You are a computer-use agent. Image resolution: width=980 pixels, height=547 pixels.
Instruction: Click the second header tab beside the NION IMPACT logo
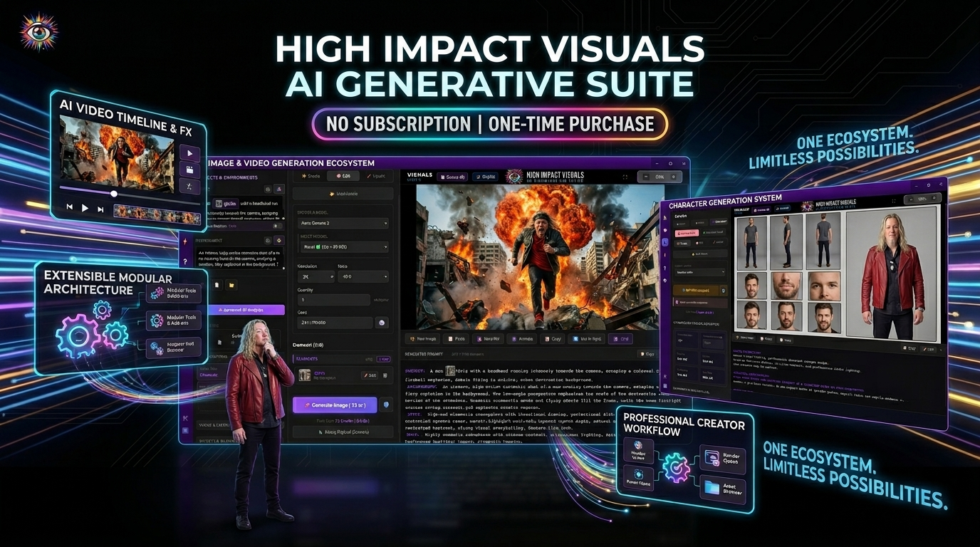click(x=485, y=177)
